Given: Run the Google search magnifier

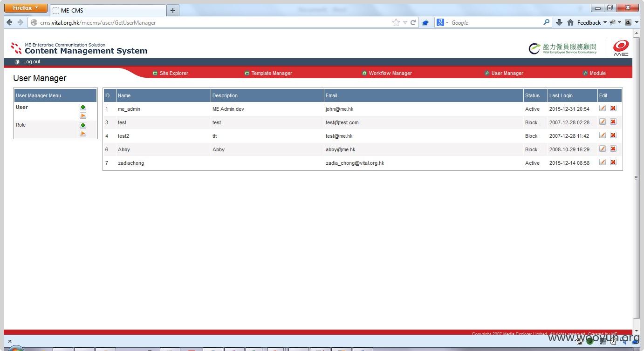Looking at the screenshot, I should pos(546,22).
